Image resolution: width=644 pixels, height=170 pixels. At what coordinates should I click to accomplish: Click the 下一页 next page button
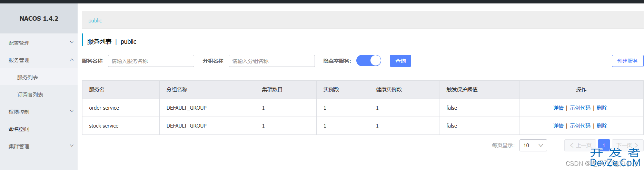tap(627, 146)
